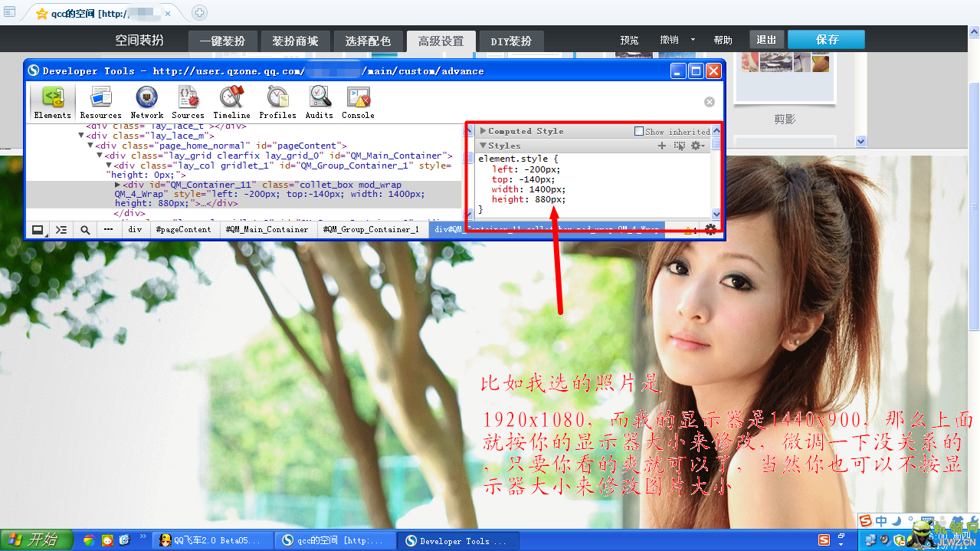The height and width of the screenshot is (551, 980).
Task: Open the Profiles panel
Action: 277,103
